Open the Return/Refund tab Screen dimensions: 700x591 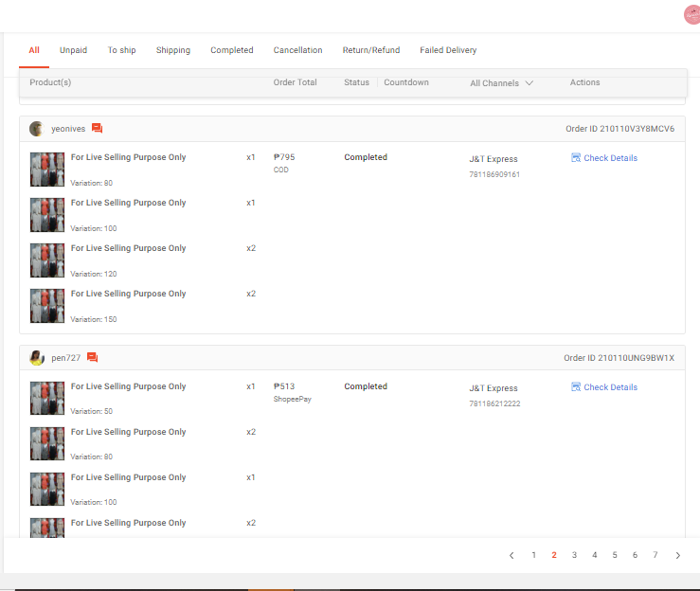pyautogui.click(x=371, y=50)
